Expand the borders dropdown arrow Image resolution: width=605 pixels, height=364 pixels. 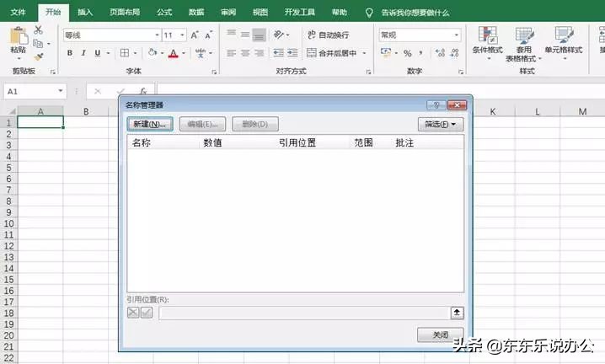tap(135, 53)
